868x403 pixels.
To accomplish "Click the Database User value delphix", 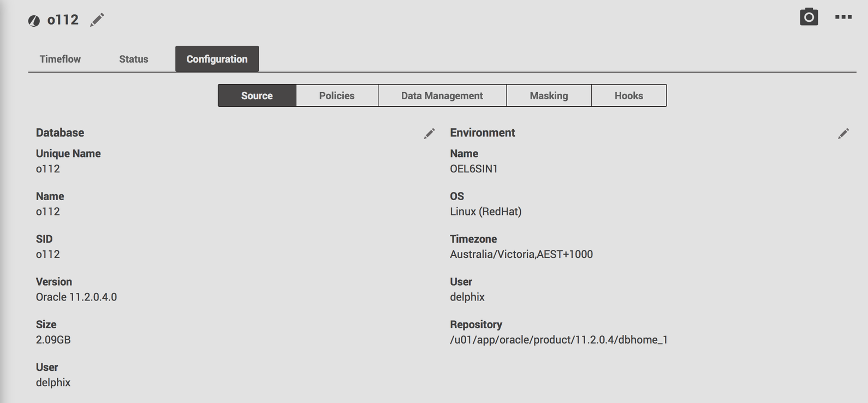I will click(53, 382).
